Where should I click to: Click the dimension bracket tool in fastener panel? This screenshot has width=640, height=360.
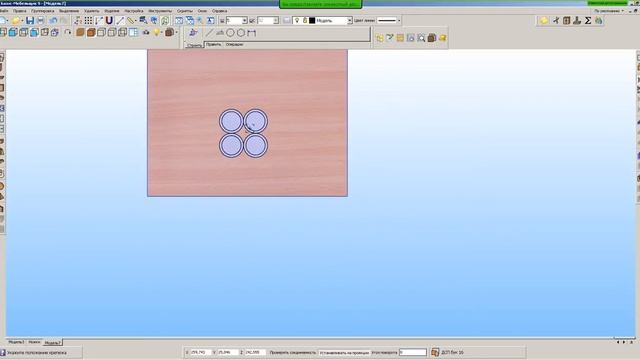pyautogui.click(x=251, y=33)
